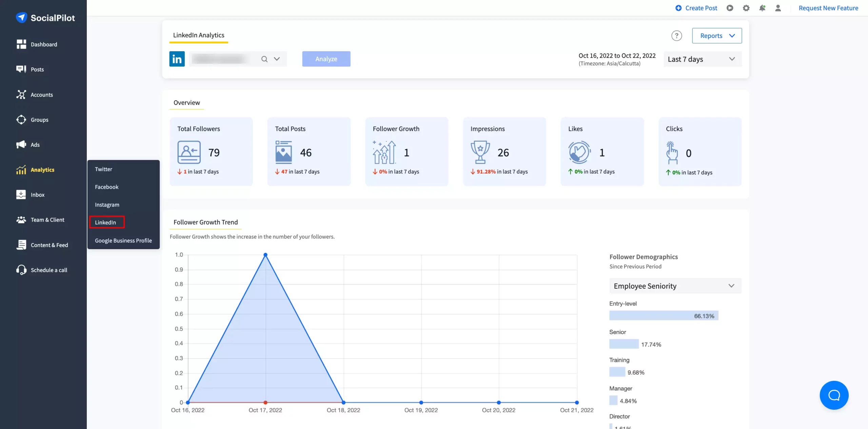Expand the Employee Seniority dropdown
The image size is (868, 429).
click(675, 286)
